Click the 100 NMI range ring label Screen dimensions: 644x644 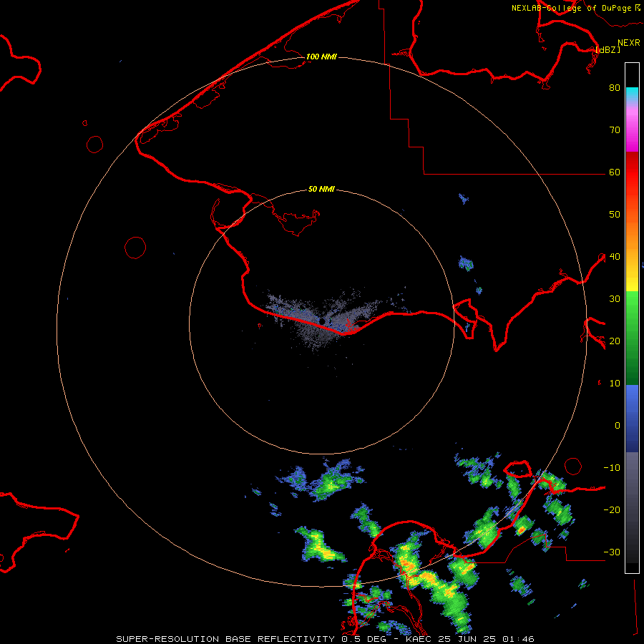point(321,57)
